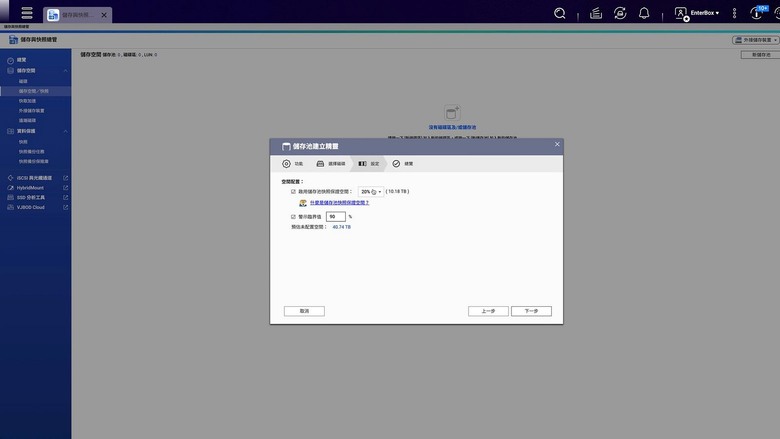Click the alert threshold value field
The image size is (780, 439).
click(335, 217)
